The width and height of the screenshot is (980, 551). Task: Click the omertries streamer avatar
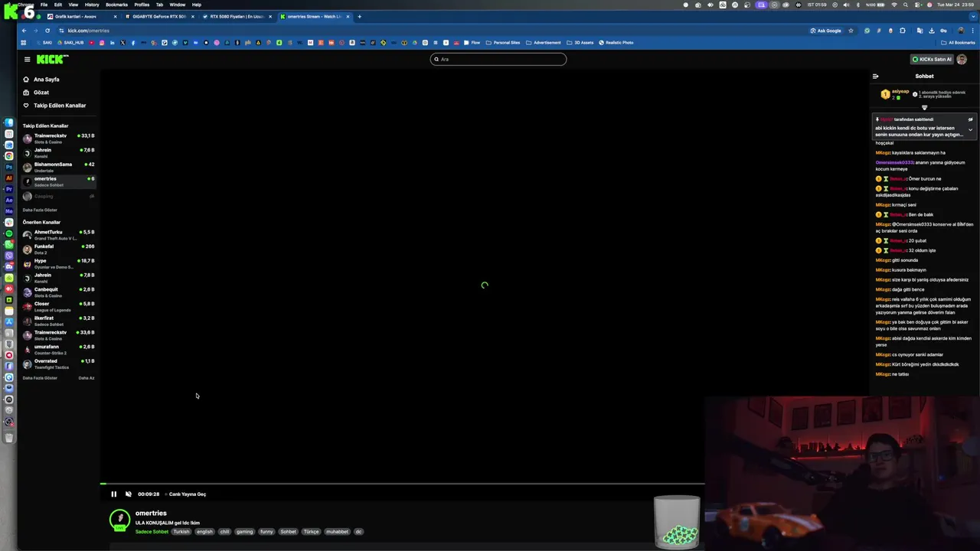point(119,520)
